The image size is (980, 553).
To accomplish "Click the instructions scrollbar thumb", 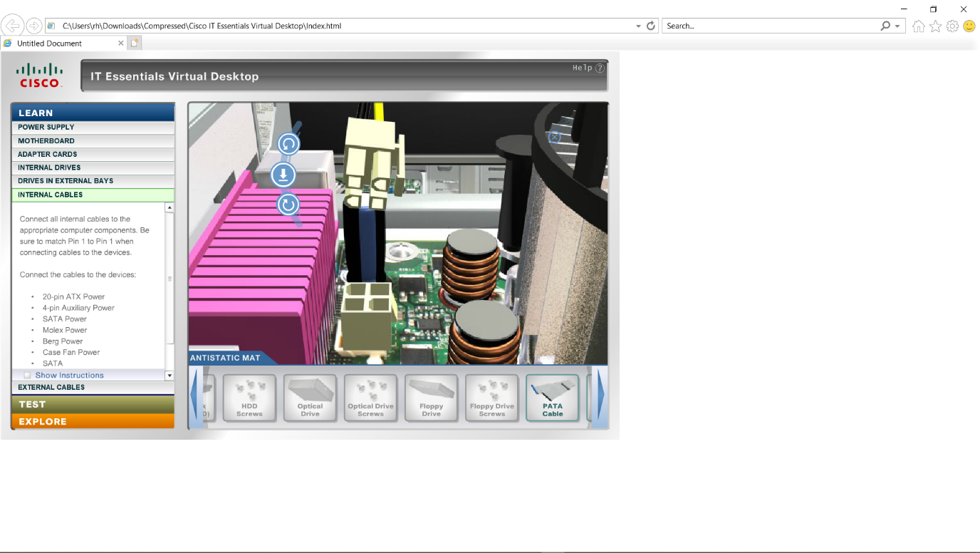I will point(170,279).
